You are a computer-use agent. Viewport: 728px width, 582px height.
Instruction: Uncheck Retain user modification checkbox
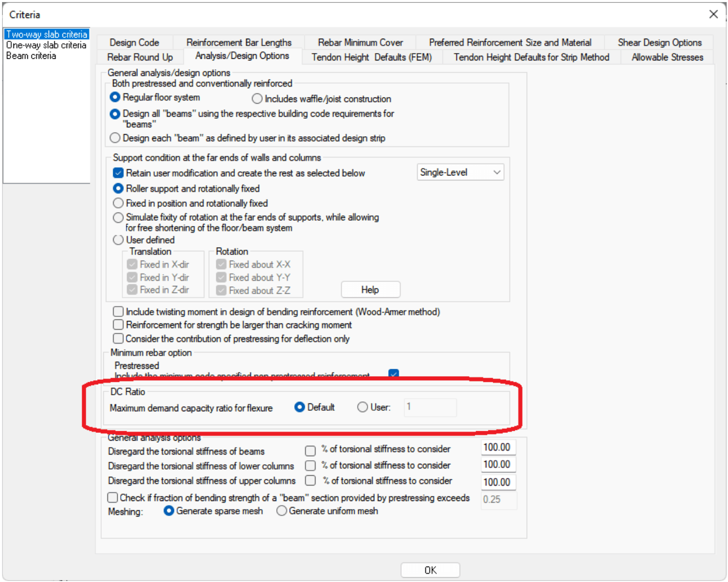(118, 173)
